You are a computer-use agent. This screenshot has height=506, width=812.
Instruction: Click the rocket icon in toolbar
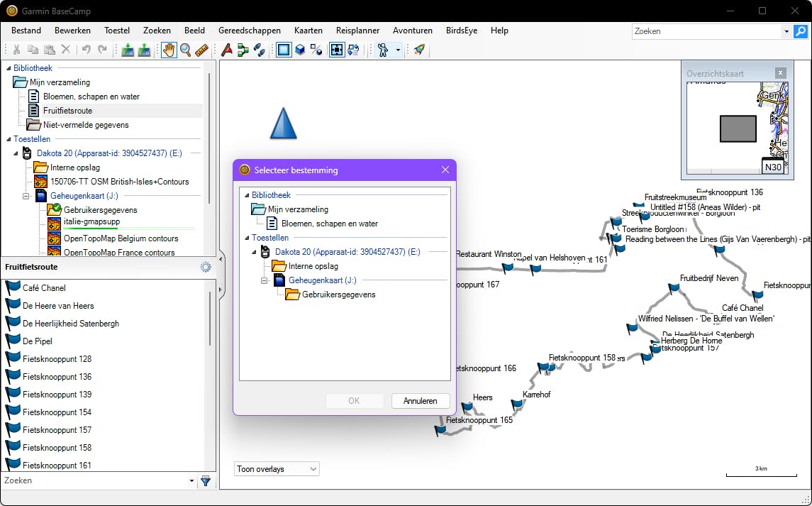point(419,50)
